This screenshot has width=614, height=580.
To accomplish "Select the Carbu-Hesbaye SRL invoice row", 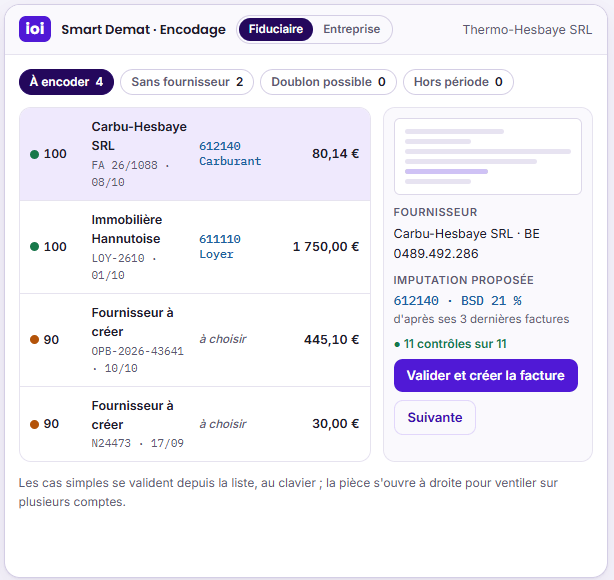I will [x=195, y=154].
